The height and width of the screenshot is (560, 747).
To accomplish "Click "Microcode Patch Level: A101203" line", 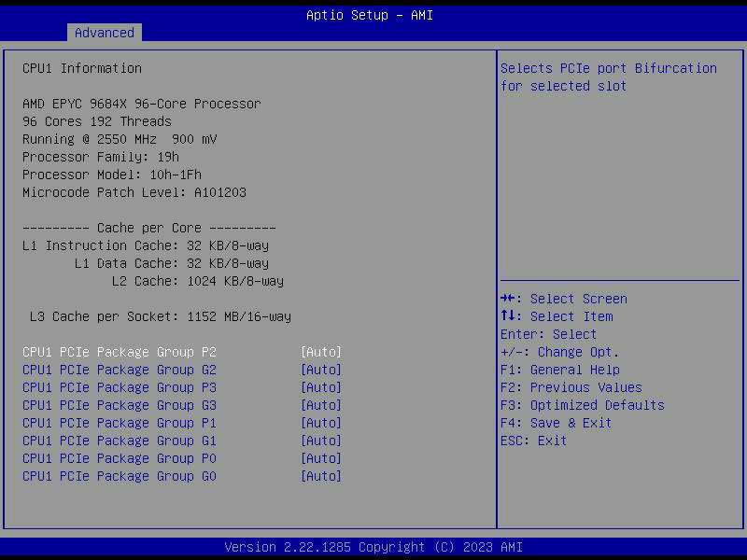I will (x=134, y=192).
